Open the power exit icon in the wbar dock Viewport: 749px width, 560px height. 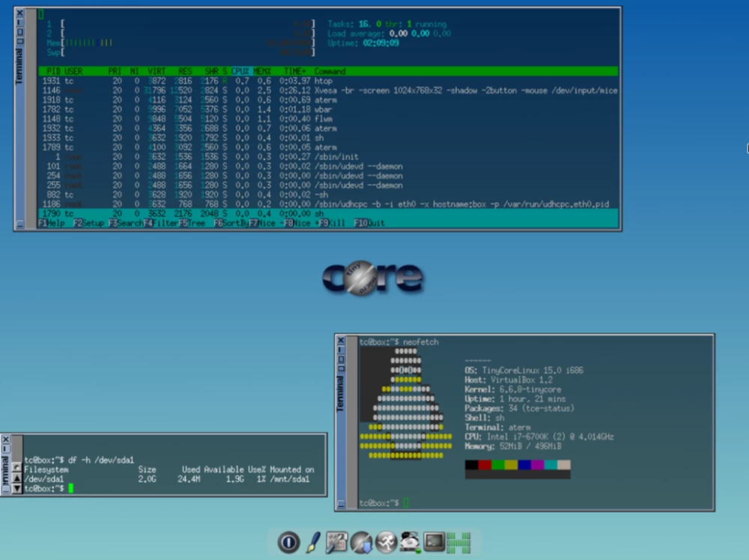[x=288, y=543]
